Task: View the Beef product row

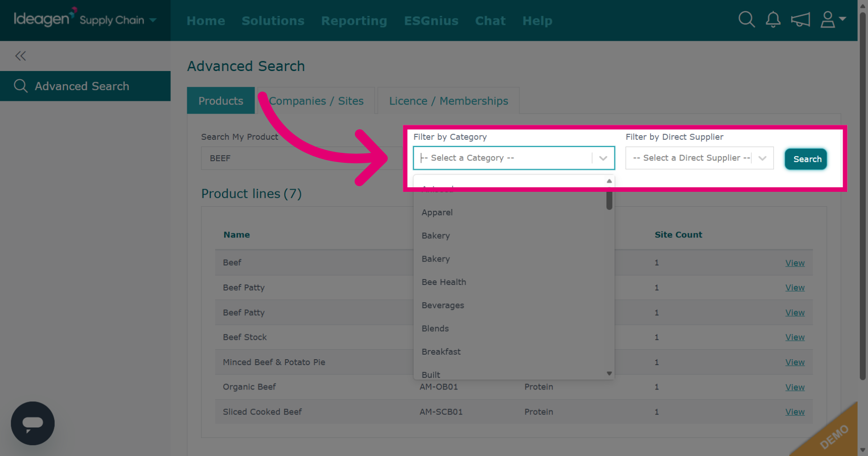Action: [x=795, y=263]
